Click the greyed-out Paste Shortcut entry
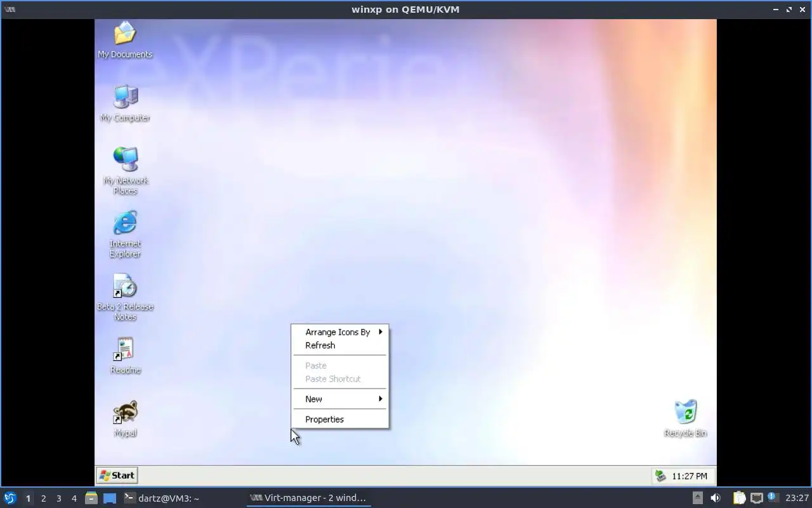812x508 pixels. pyautogui.click(x=340, y=379)
